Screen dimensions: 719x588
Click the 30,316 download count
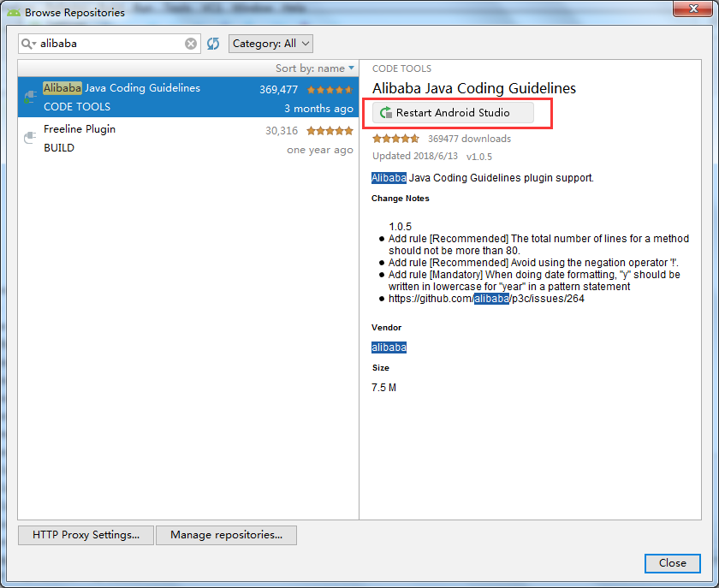tap(282, 131)
